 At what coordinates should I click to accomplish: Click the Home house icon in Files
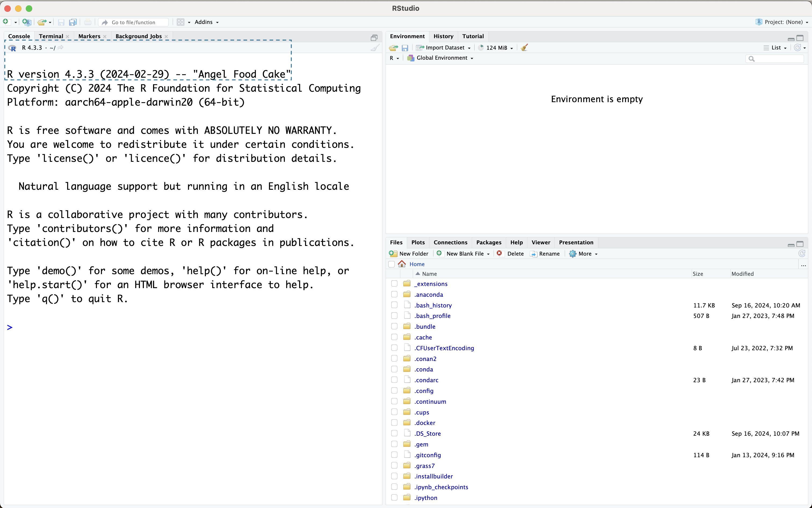tap(402, 264)
